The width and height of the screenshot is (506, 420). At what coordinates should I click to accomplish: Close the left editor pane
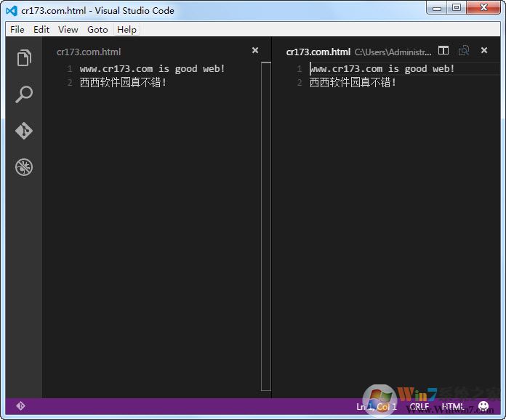coord(255,50)
